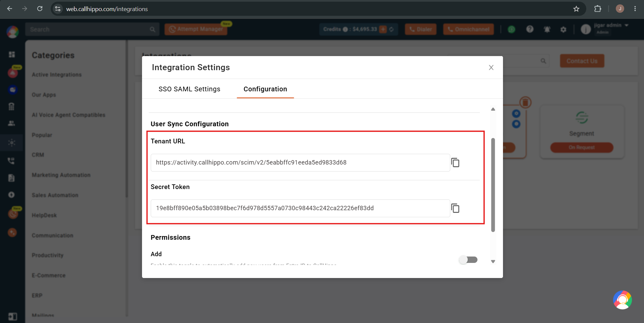Select Marketing Automation category
Image resolution: width=644 pixels, height=323 pixels.
point(61,175)
